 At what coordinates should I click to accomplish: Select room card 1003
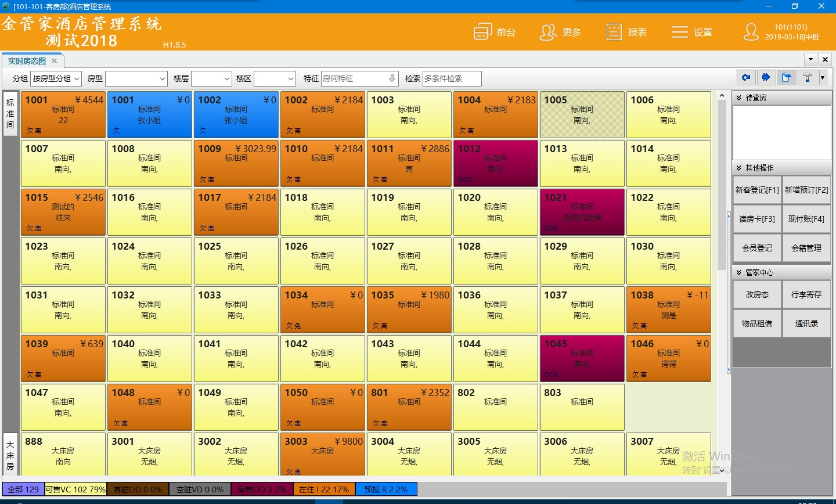(x=409, y=114)
